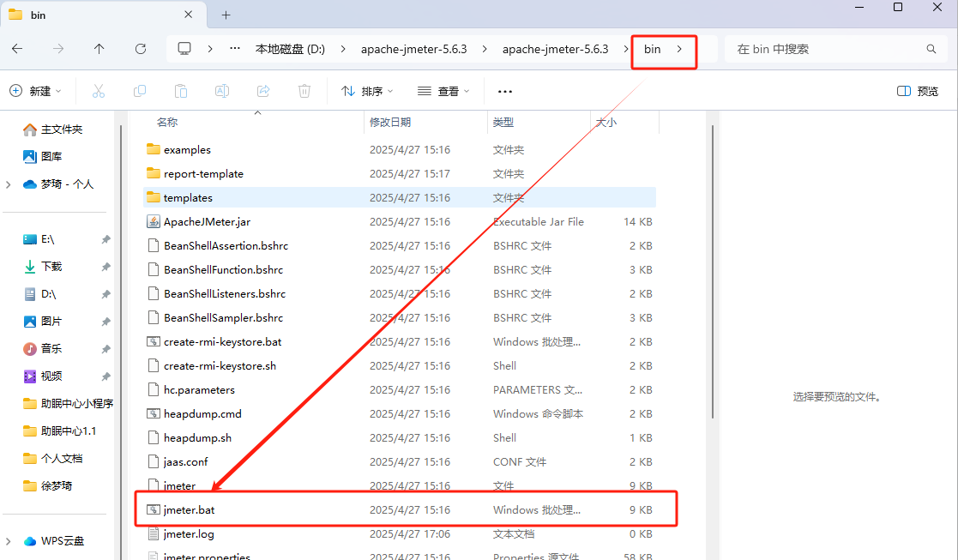Click the Rename icon in toolbar

tap(222, 91)
